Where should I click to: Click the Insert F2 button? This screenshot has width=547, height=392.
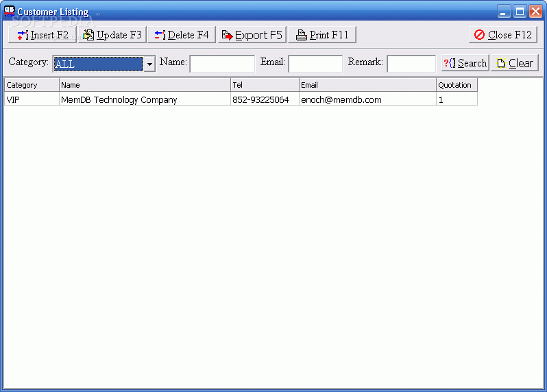[42, 35]
